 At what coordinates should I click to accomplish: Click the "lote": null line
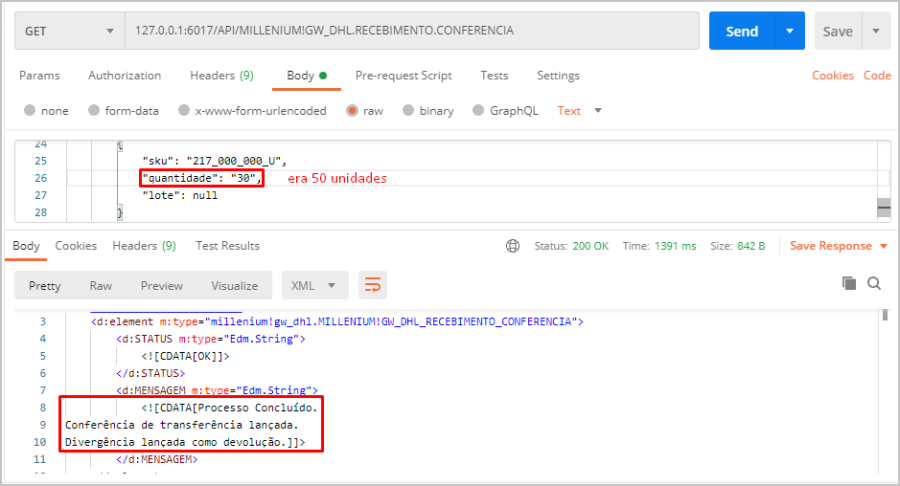click(180, 196)
